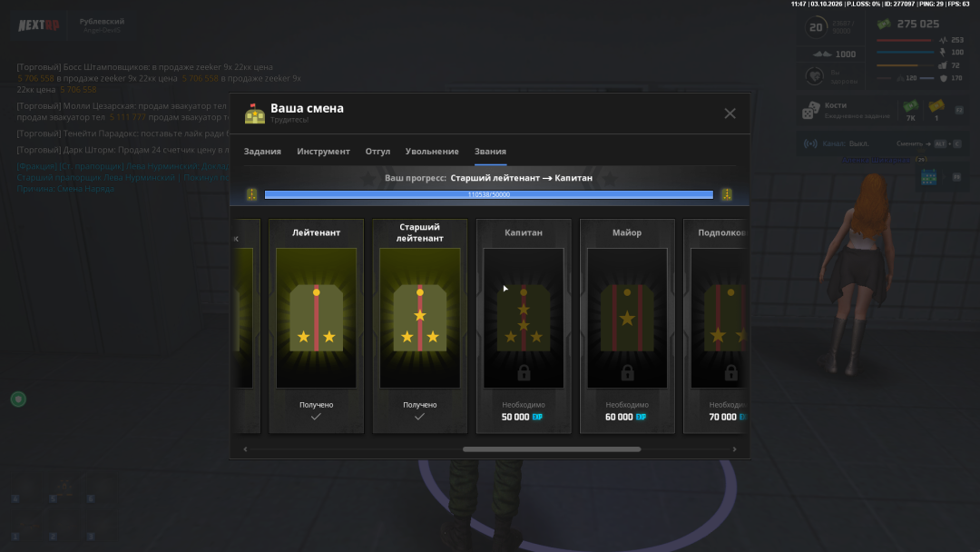Click the rank progress bar showing 110538/50000
The height and width of the screenshot is (552, 980).
click(489, 194)
